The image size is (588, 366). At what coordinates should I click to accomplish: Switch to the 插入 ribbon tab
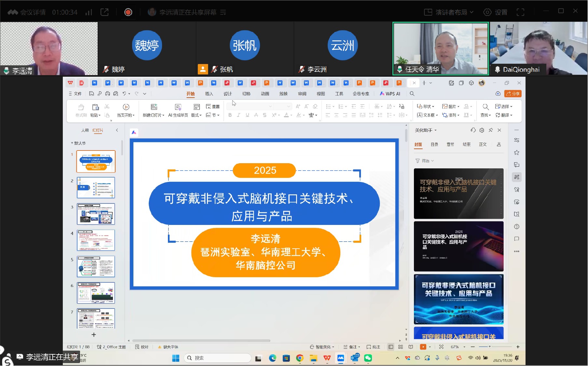(209, 94)
